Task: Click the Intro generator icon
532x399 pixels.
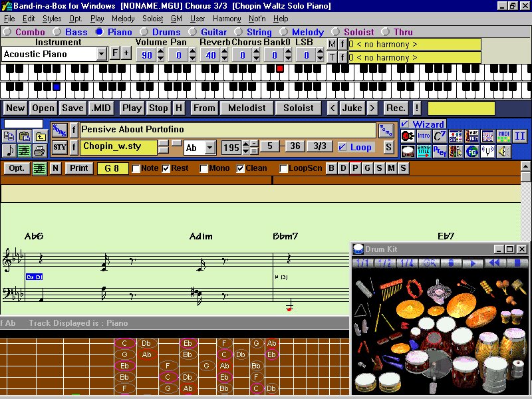Action: pos(424,136)
